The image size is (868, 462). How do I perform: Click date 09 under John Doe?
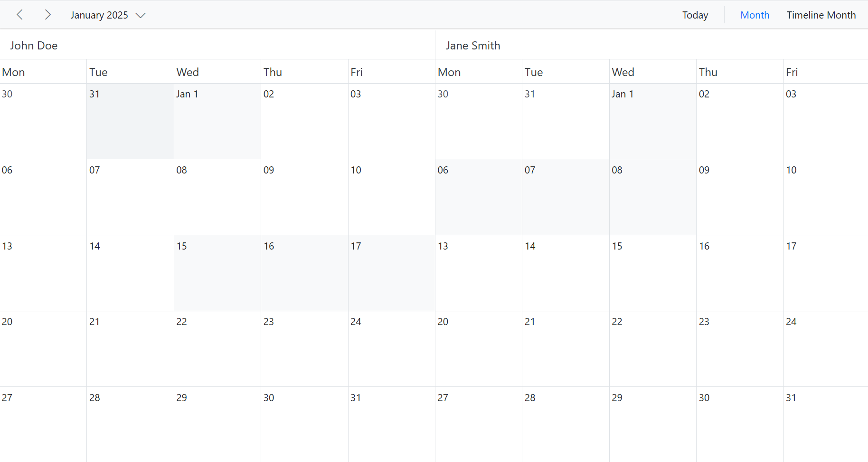pyautogui.click(x=269, y=170)
